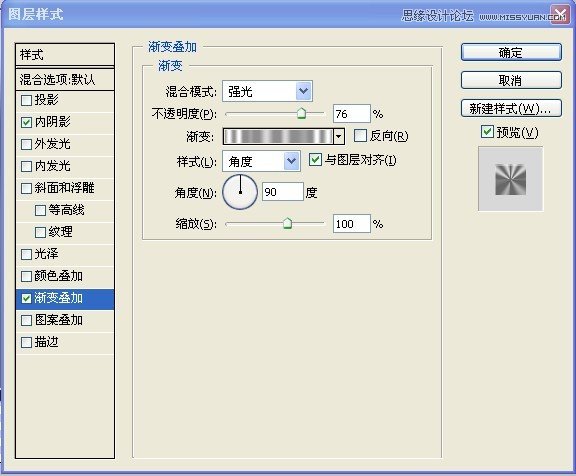Select the 斜面和浮雕 label in styles list

point(65,188)
